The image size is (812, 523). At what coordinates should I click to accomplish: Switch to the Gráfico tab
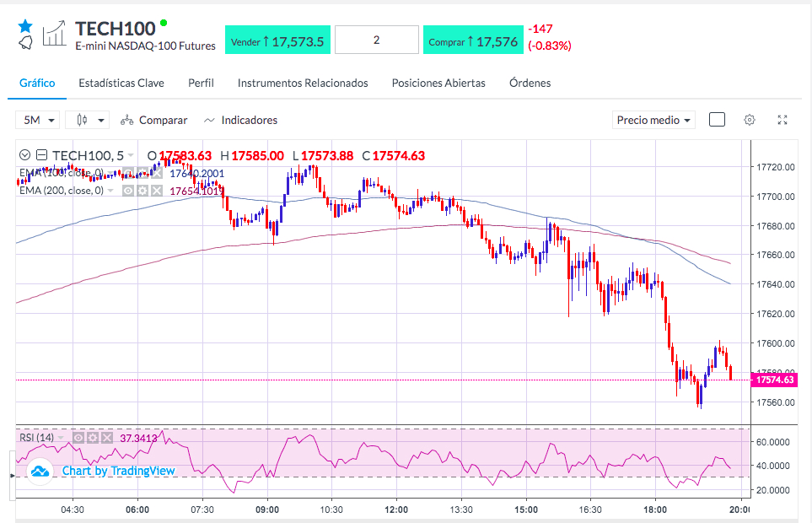coord(37,83)
